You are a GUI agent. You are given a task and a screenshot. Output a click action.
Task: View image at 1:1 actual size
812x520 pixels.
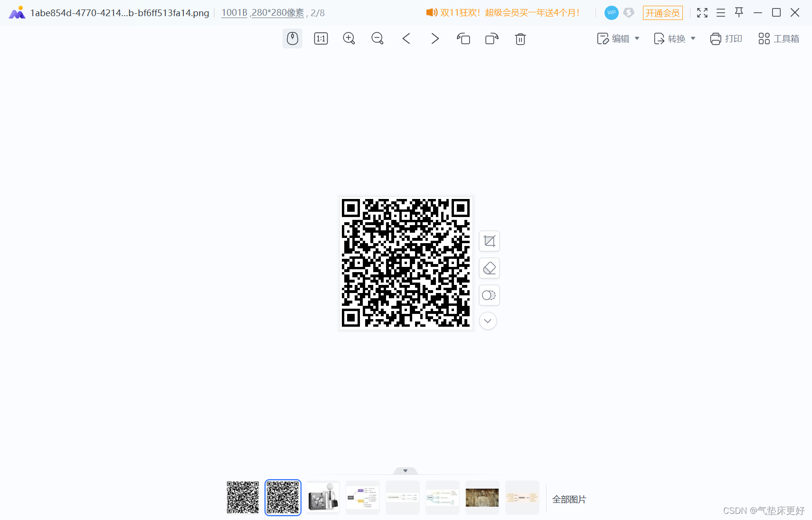(x=321, y=38)
